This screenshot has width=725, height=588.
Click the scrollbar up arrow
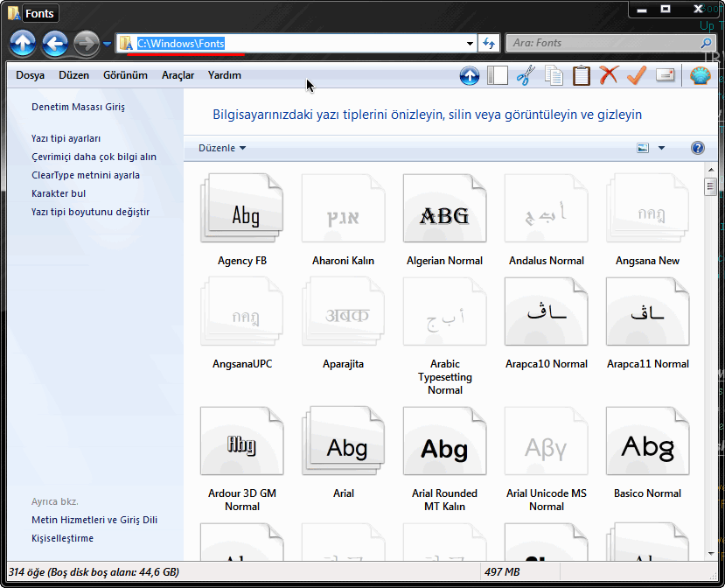point(711,170)
